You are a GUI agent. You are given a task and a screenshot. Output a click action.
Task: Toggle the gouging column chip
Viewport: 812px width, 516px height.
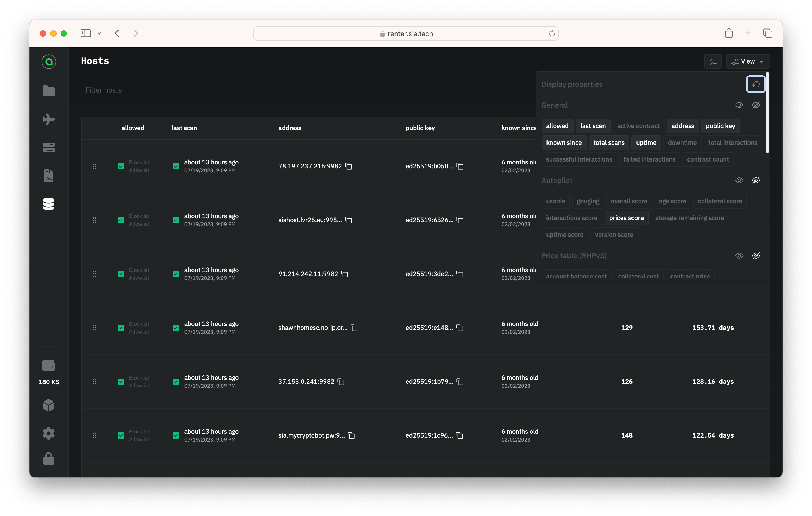pyautogui.click(x=588, y=201)
